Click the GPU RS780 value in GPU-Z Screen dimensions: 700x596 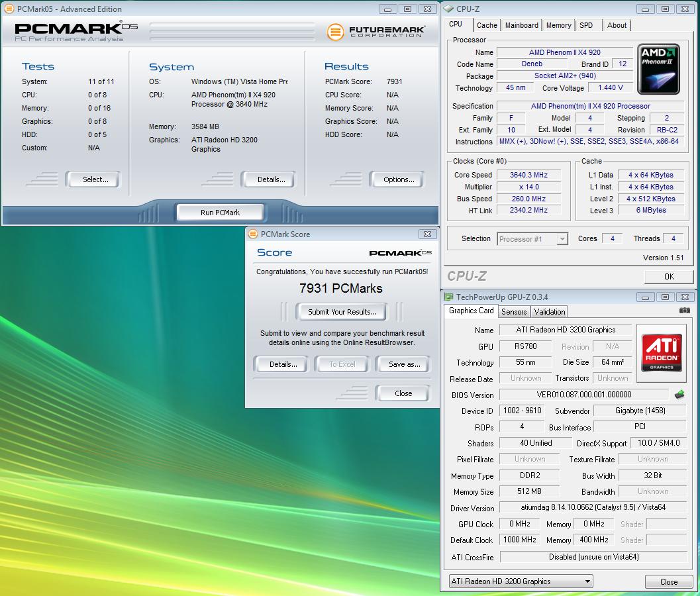click(525, 346)
